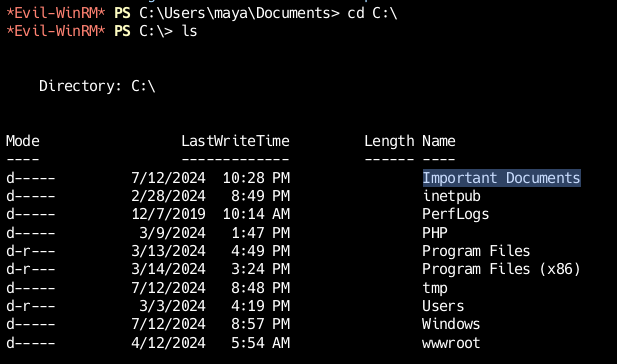Click the 'ls' command text

189,31
